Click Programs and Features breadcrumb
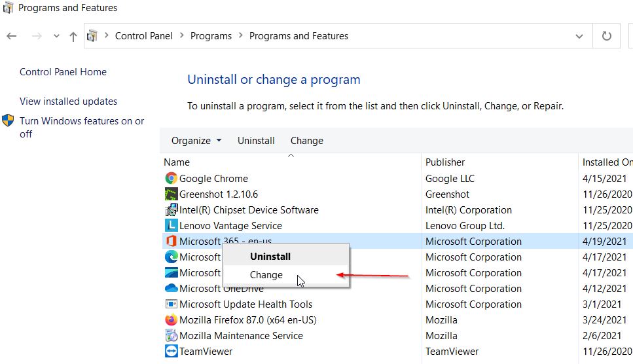The image size is (633, 364). (x=298, y=36)
